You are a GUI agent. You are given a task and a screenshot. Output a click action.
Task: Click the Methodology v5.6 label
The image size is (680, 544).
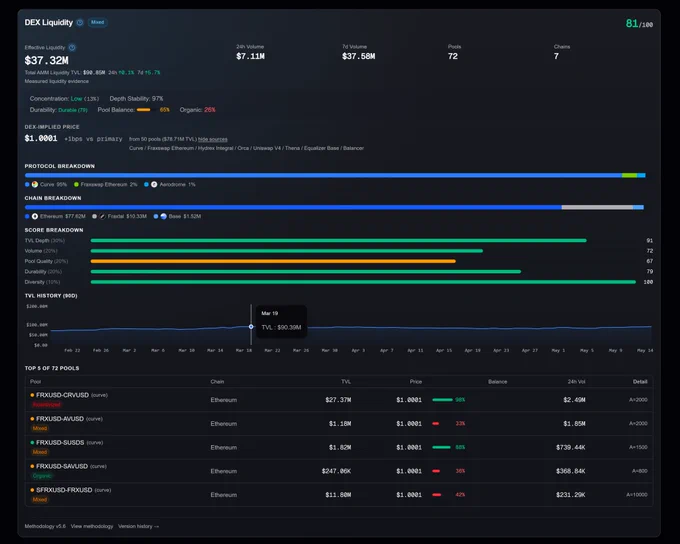pos(45,526)
